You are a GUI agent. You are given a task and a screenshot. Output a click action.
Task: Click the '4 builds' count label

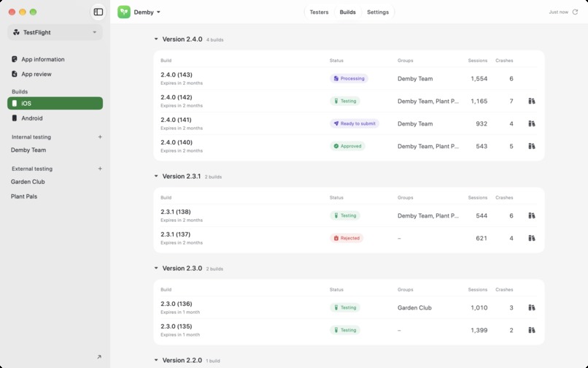pos(215,39)
